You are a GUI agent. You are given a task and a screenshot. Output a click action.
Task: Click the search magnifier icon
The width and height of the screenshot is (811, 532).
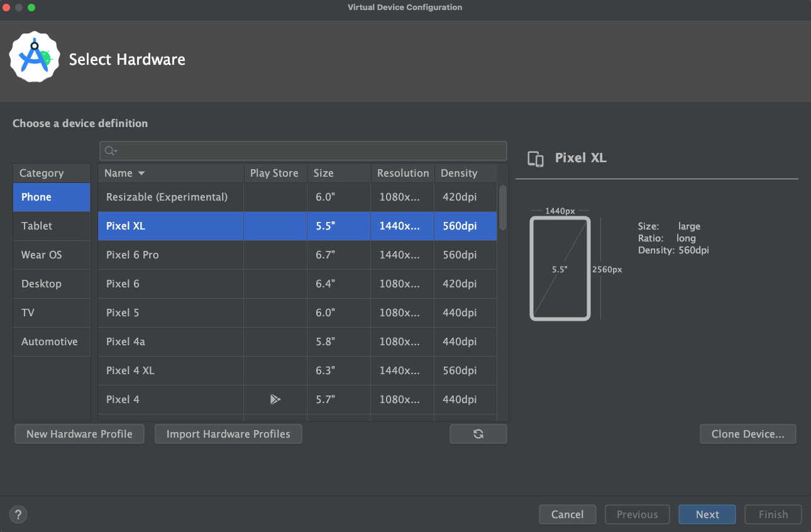[110, 151]
